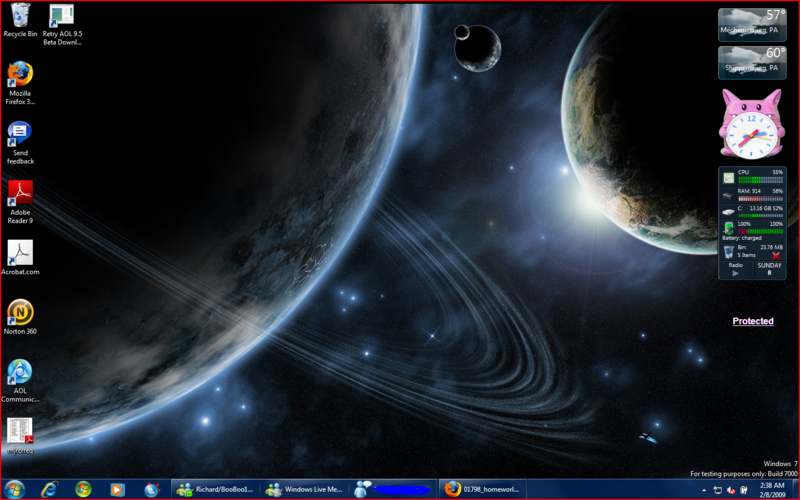This screenshot has width=800, height=500.
Task: Click the C: drive usage bar
Action: [x=760, y=215]
